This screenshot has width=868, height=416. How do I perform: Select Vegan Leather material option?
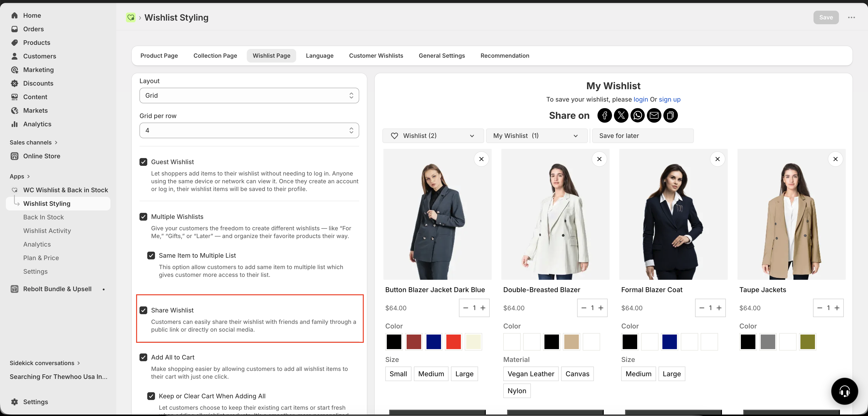click(x=531, y=374)
